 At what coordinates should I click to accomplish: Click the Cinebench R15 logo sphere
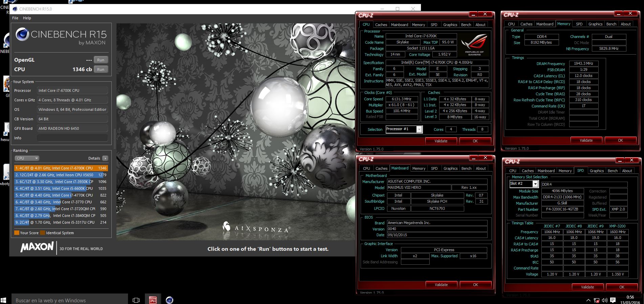22,35
